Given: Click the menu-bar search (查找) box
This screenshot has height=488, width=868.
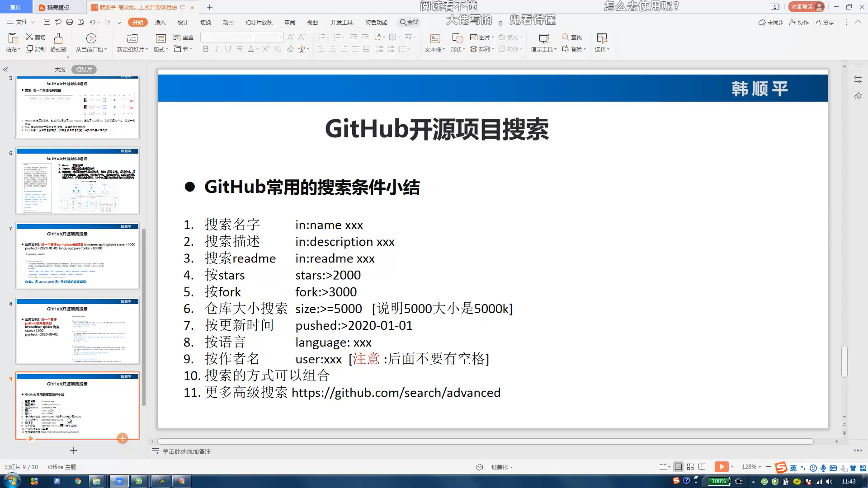Looking at the screenshot, I should coord(409,22).
